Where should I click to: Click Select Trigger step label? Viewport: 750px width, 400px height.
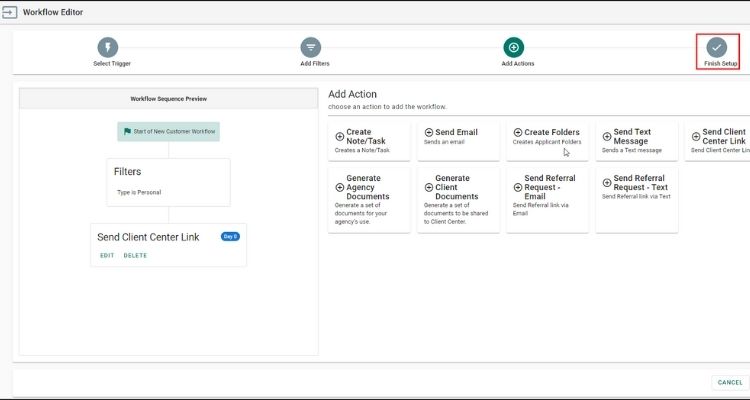click(x=112, y=64)
